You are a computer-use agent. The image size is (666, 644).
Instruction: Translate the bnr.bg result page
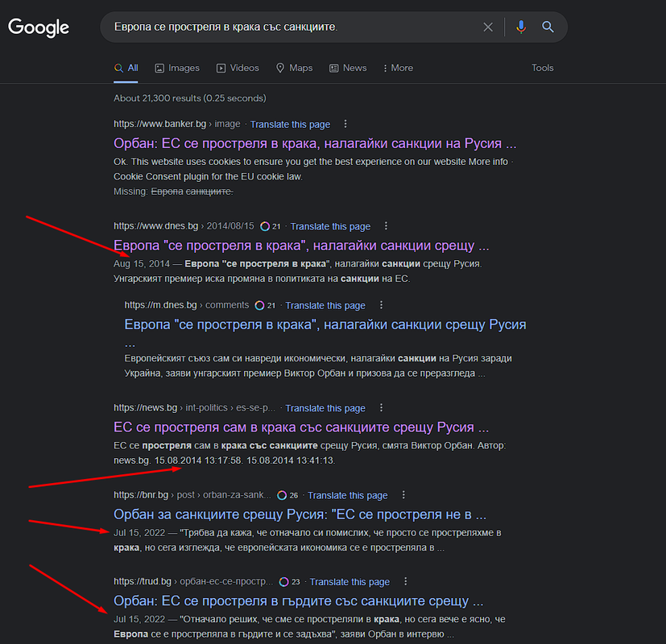(347, 495)
